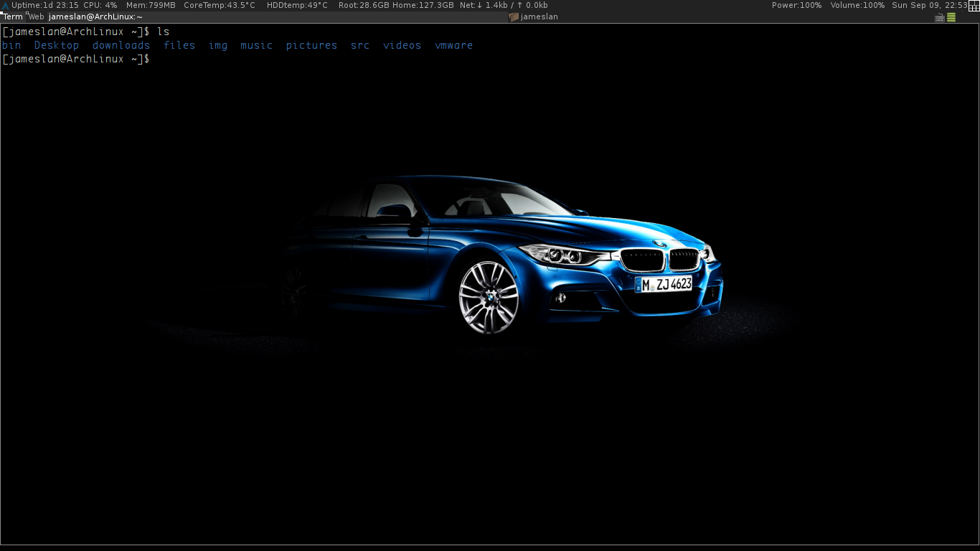Click the vmware directory name

tap(454, 45)
